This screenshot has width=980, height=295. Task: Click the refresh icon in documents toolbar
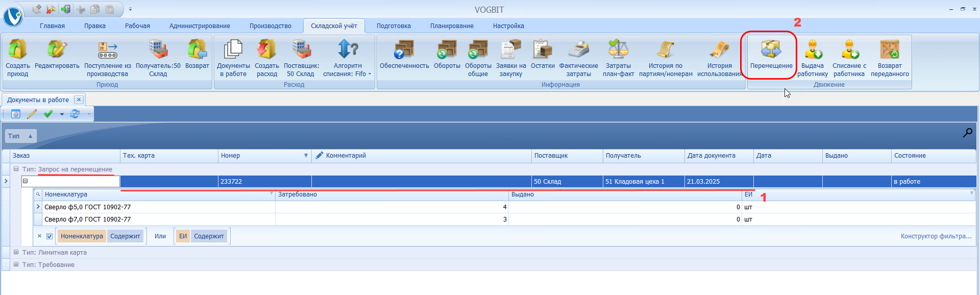[x=75, y=114]
